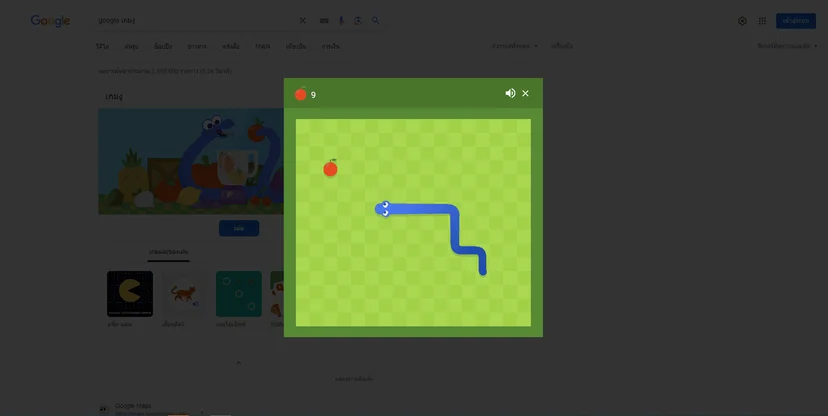This screenshot has height=416, width=828.
Task: Expand the all-filters dropdown beside Tools
Action: coord(514,46)
